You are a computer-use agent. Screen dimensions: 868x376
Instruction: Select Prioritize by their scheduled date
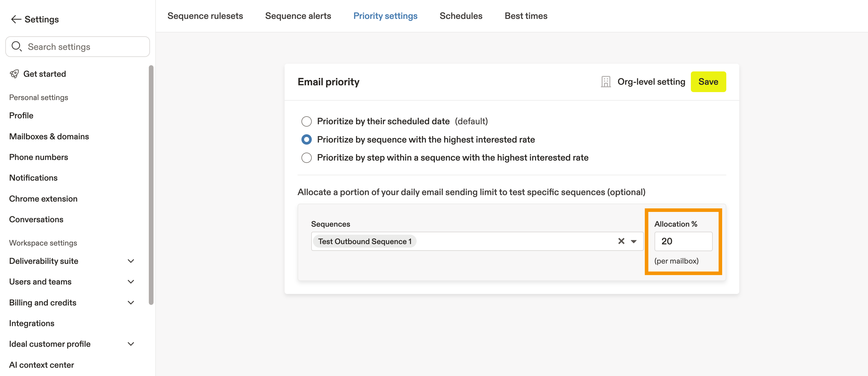click(306, 121)
